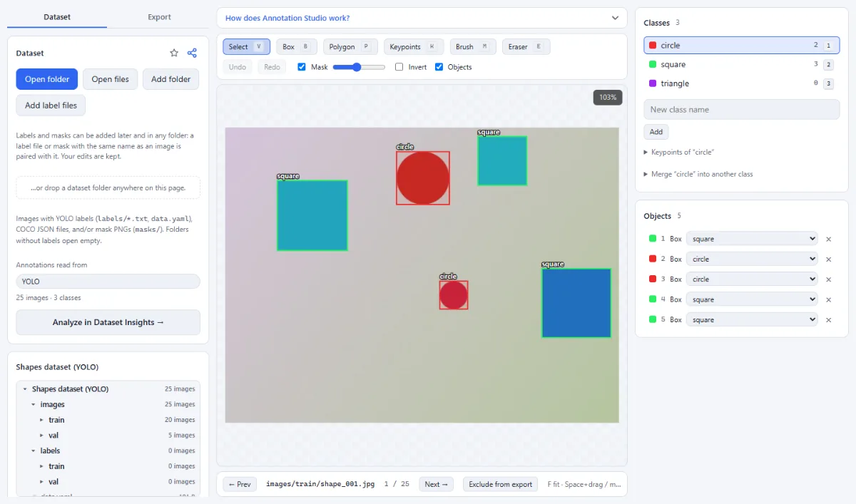Image resolution: width=856 pixels, height=504 pixels.
Task: Toggle the Objects checkbox
Action: point(439,67)
